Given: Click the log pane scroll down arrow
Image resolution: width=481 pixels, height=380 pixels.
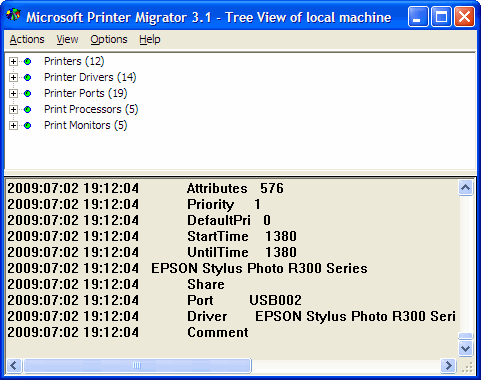Looking at the screenshot, I should pyautogui.click(x=465, y=349).
